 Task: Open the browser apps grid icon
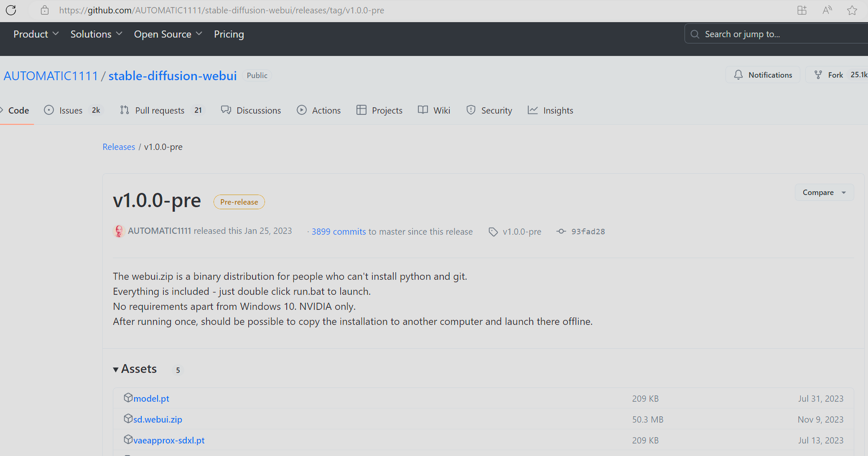pos(802,10)
